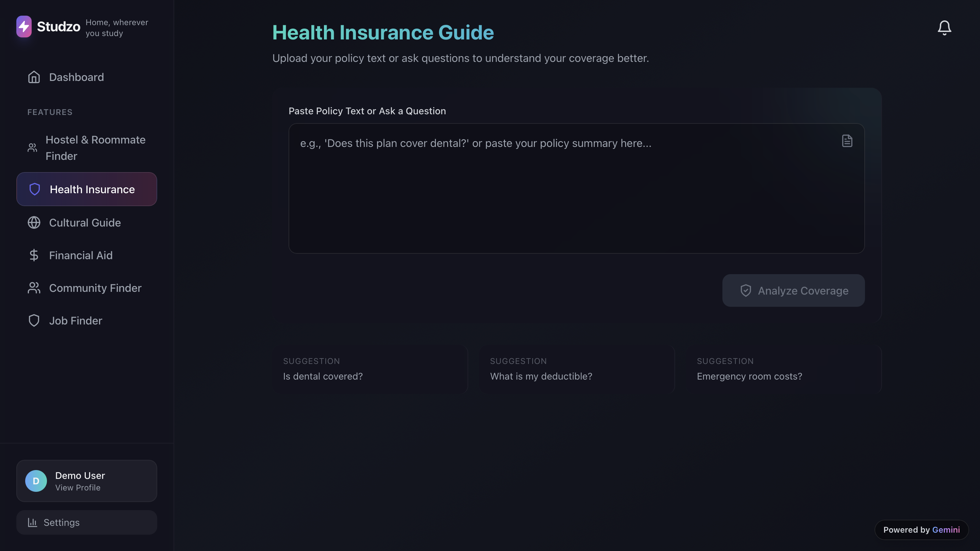Choose the 'Is dental covered?' suggestion
Image resolution: width=980 pixels, height=551 pixels.
370,369
